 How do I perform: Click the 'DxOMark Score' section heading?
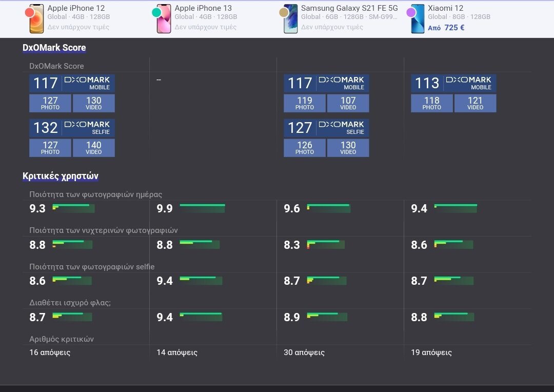pos(54,48)
